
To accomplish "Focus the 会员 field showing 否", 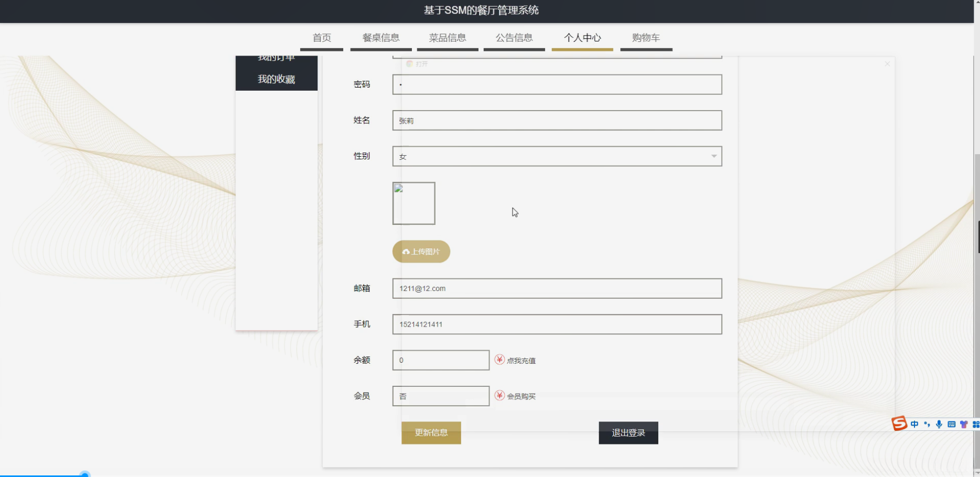I will point(441,396).
